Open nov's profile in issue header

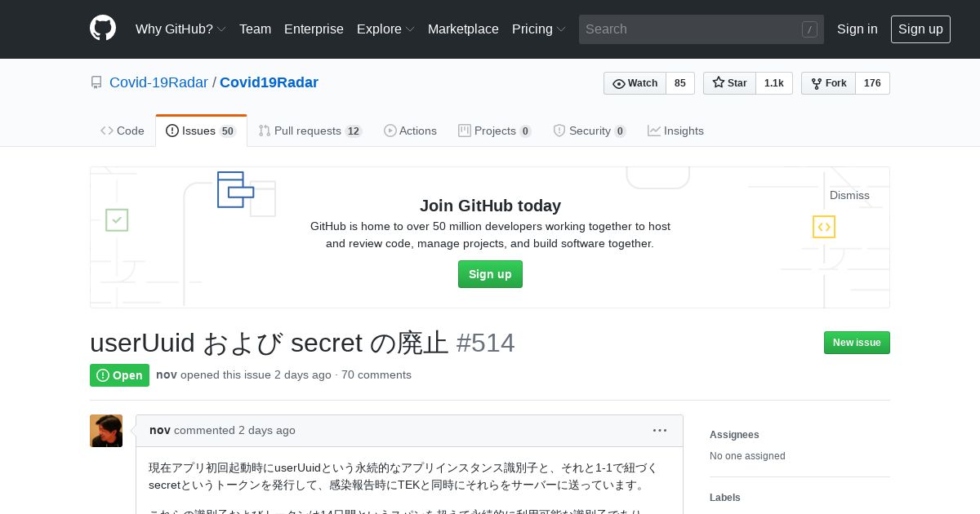tap(167, 374)
